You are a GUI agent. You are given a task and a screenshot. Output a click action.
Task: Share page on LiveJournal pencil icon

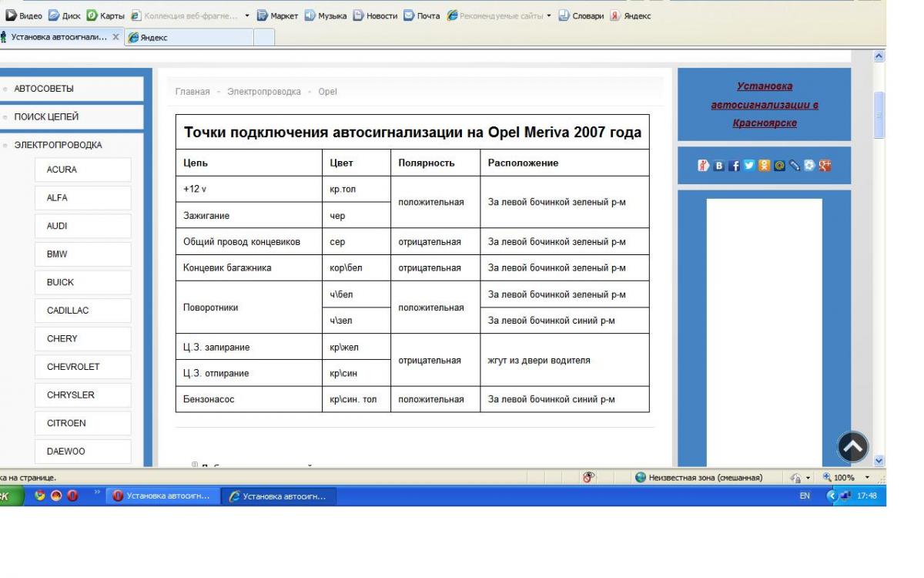click(795, 165)
